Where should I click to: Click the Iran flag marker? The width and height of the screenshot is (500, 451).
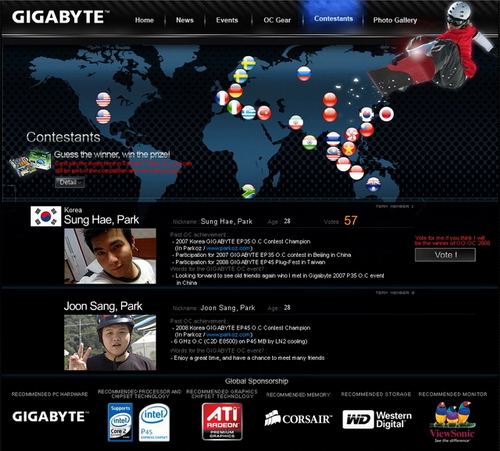pos(296,122)
